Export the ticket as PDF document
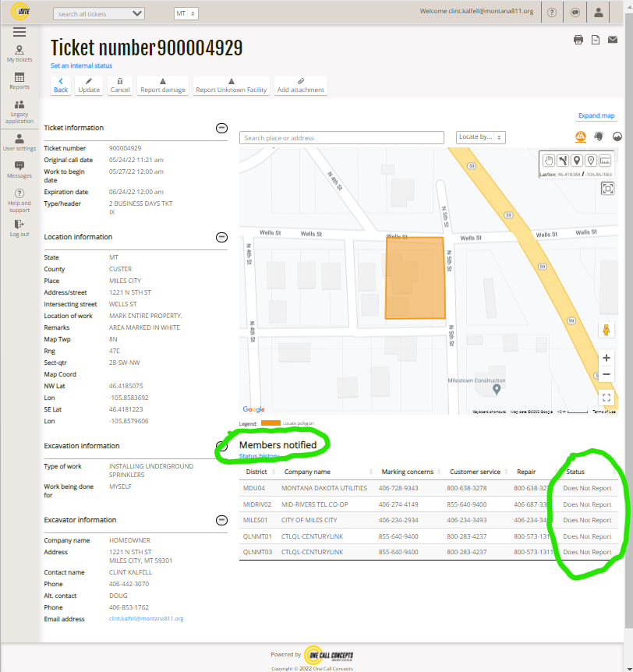The height and width of the screenshot is (672, 633). 596,40
